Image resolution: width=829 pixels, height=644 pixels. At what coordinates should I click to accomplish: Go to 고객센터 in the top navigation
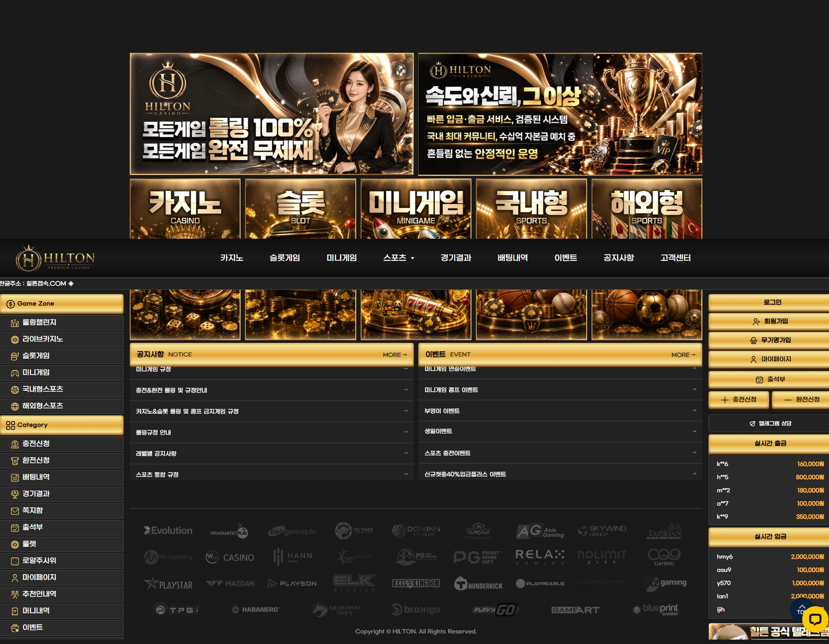point(676,258)
